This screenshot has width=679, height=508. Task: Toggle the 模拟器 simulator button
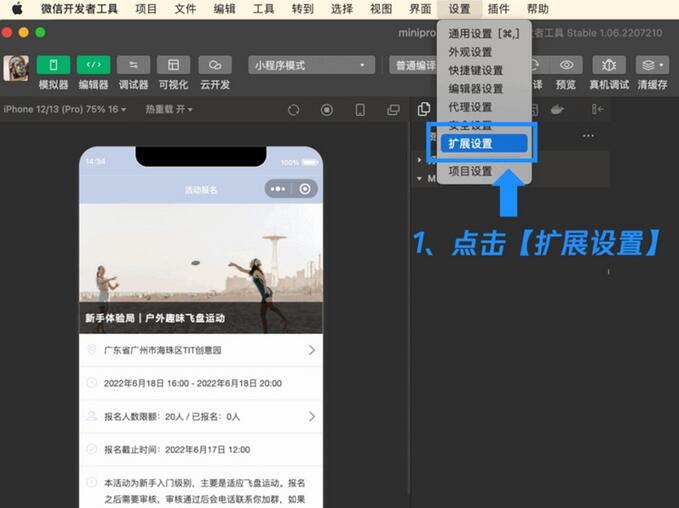click(x=53, y=65)
